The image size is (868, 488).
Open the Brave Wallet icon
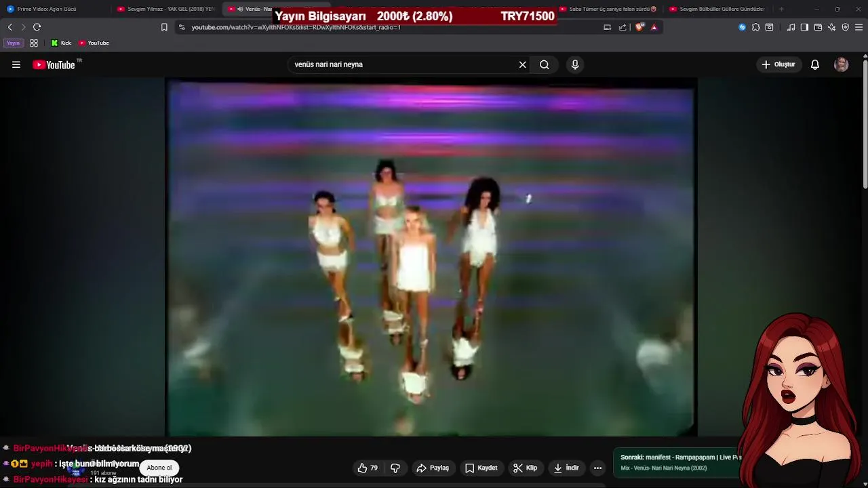[x=818, y=27]
